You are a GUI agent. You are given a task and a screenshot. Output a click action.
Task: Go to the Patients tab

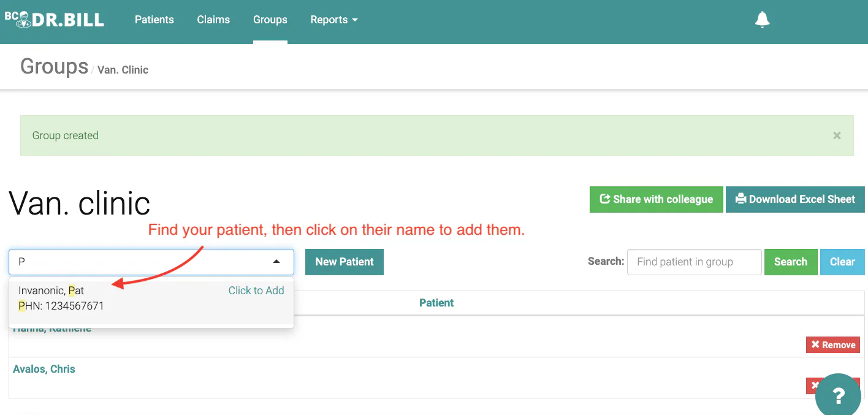(x=154, y=20)
